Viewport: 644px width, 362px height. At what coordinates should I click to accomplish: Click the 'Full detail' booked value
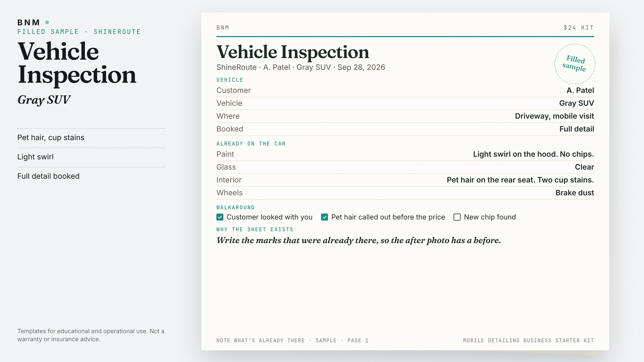(x=577, y=129)
